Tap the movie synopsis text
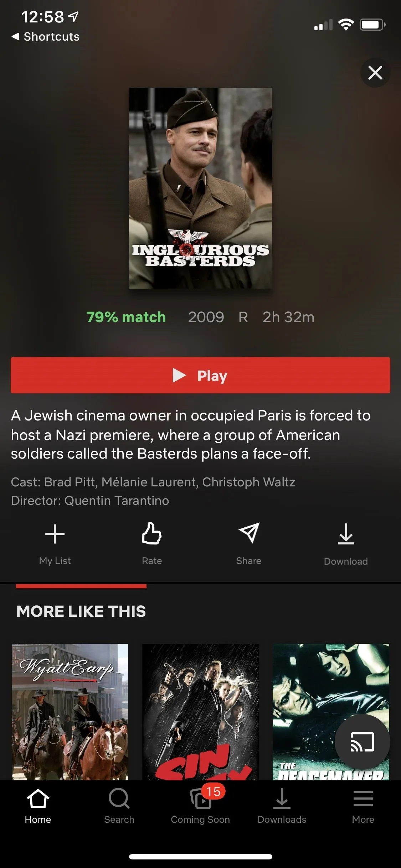This screenshot has height=868, width=401. pyautogui.click(x=191, y=434)
